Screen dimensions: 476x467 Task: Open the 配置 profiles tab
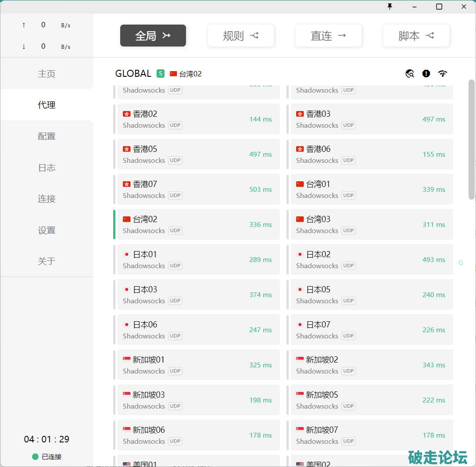point(47,136)
